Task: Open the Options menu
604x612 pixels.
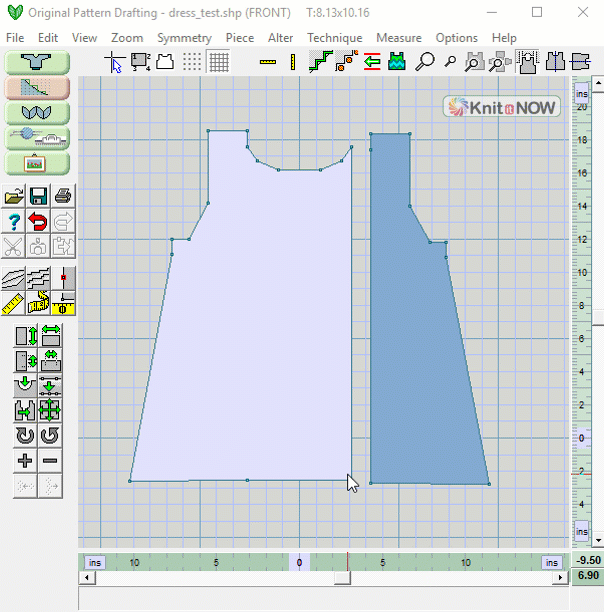Action: (457, 38)
